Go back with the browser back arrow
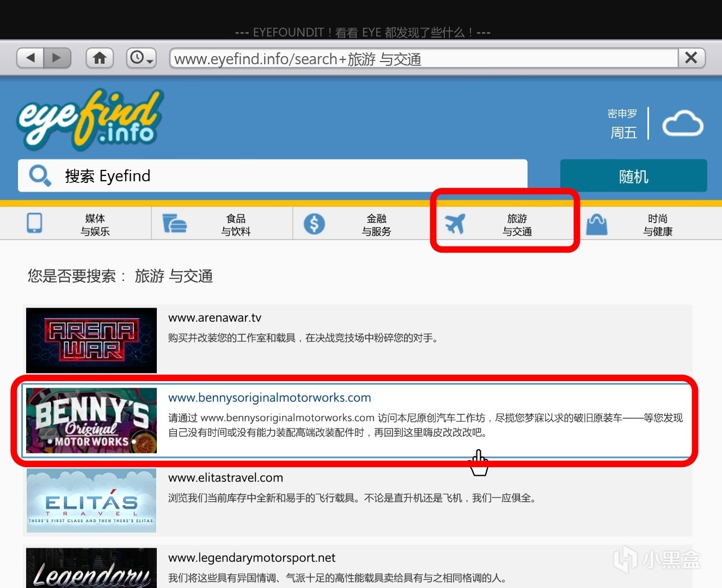The image size is (722, 588). [30, 58]
